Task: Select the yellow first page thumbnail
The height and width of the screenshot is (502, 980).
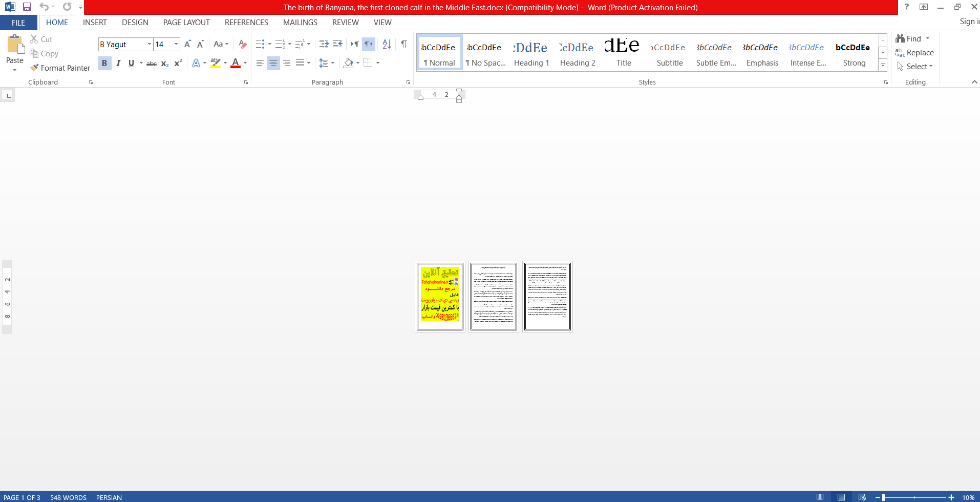Action: coord(440,297)
